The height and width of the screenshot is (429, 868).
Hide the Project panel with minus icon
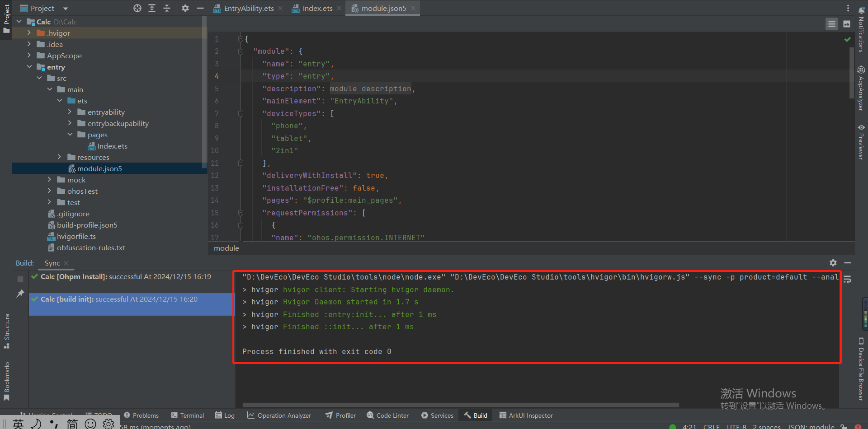coord(200,8)
